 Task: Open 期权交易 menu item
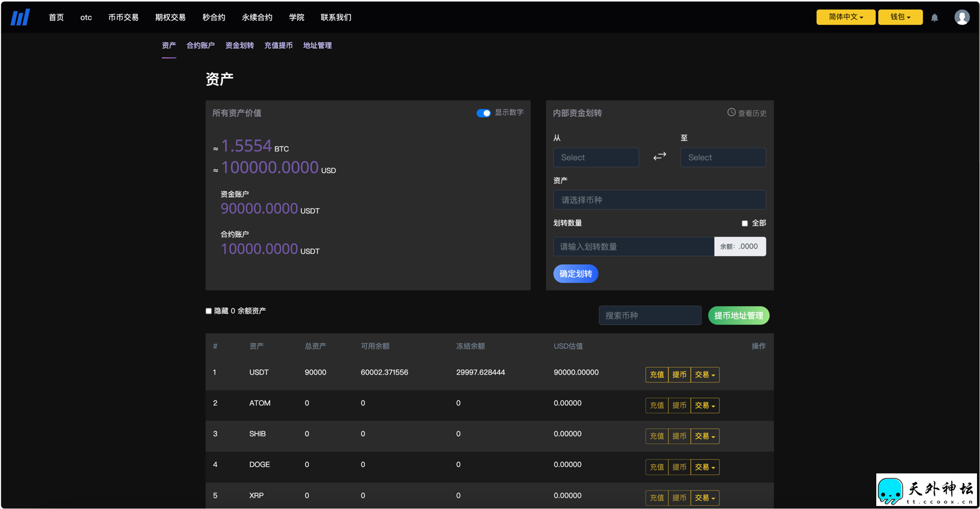pos(170,17)
